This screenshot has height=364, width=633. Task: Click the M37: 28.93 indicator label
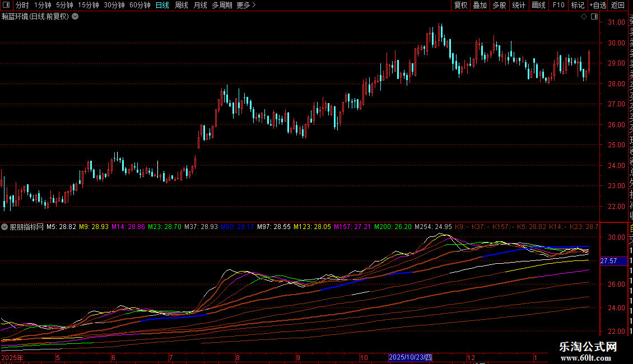pyautogui.click(x=201, y=227)
